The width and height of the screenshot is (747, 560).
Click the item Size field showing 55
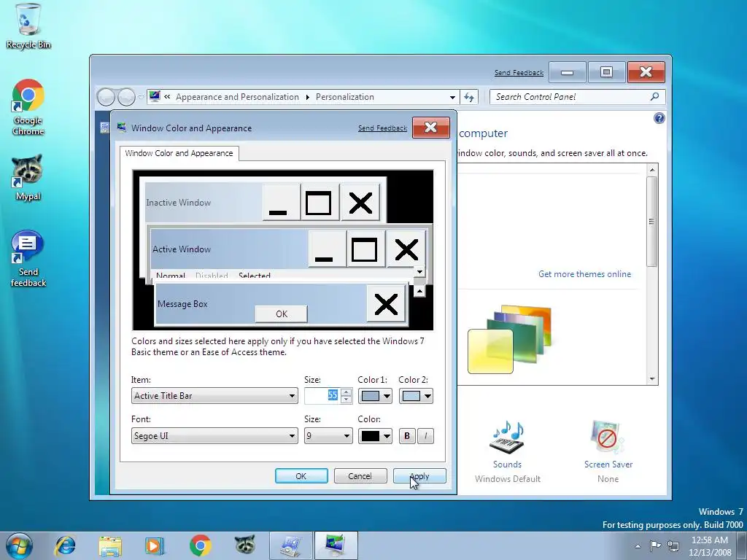pyautogui.click(x=322, y=396)
